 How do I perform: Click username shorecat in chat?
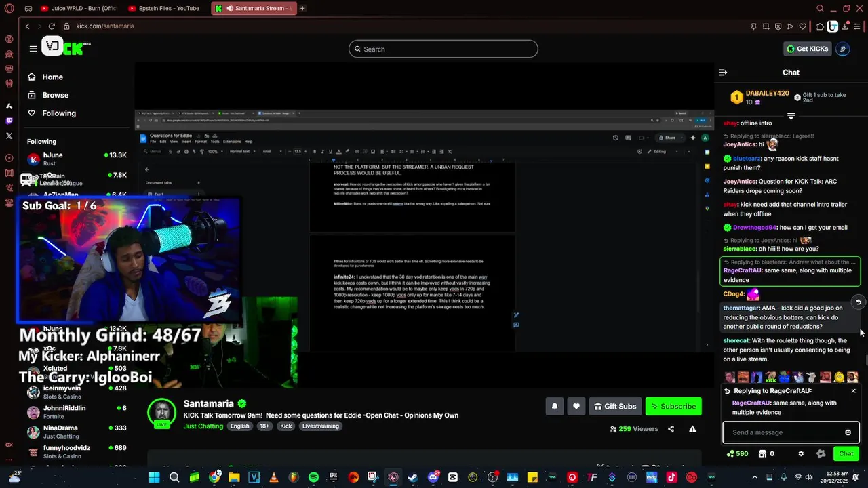736,341
